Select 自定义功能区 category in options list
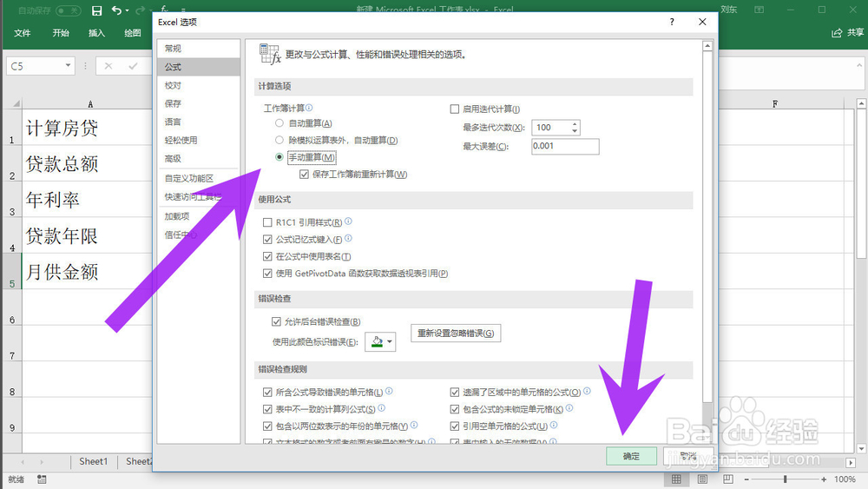The image size is (868, 489). click(199, 178)
